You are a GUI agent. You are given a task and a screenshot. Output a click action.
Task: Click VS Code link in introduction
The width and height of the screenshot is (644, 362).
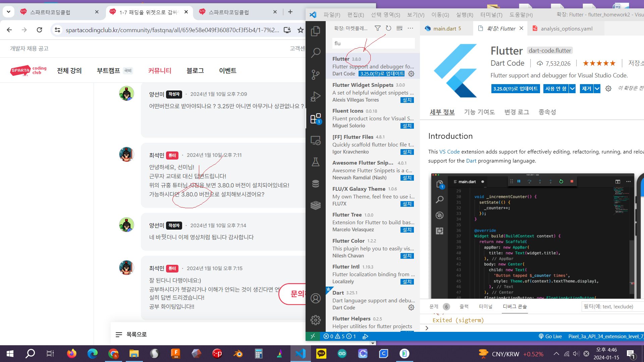click(x=449, y=152)
